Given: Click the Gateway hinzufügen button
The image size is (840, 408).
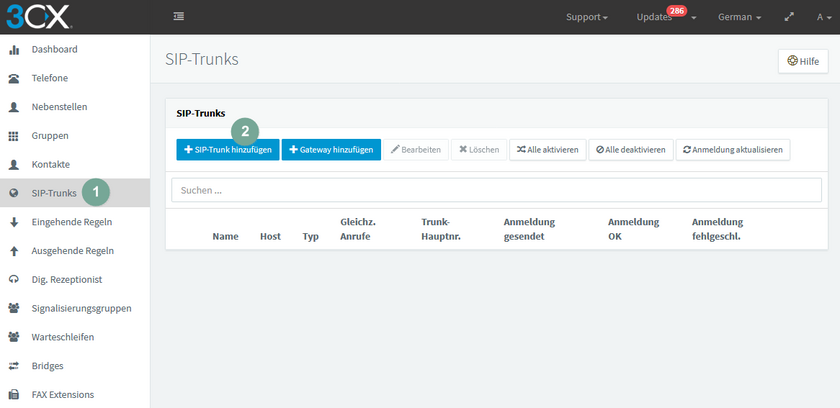Looking at the screenshot, I should point(331,150).
